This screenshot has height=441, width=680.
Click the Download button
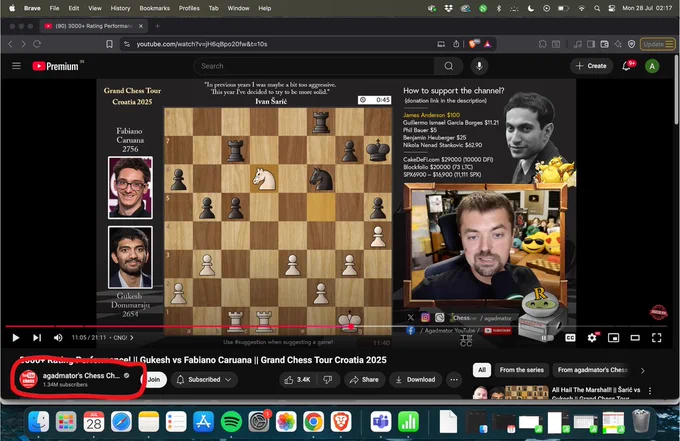click(415, 379)
